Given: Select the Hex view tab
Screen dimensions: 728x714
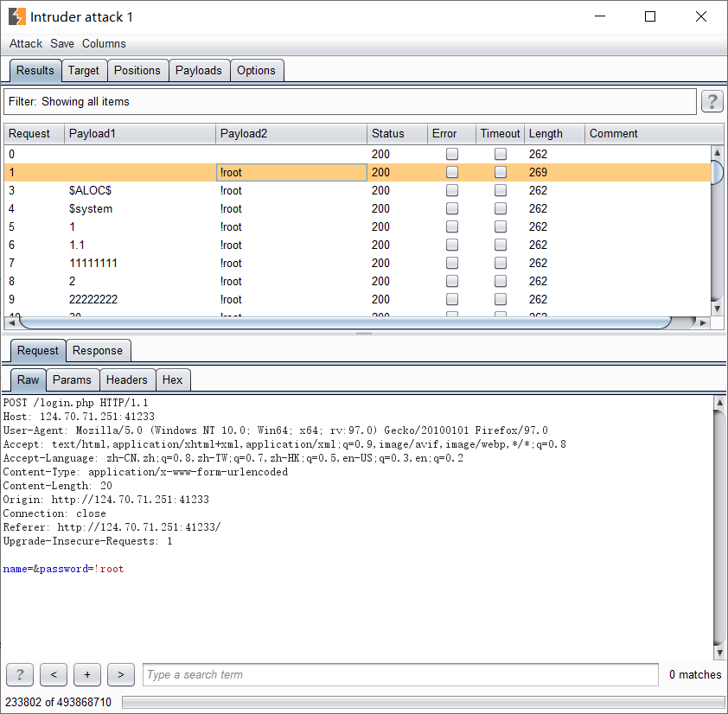Looking at the screenshot, I should pos(172,379).
